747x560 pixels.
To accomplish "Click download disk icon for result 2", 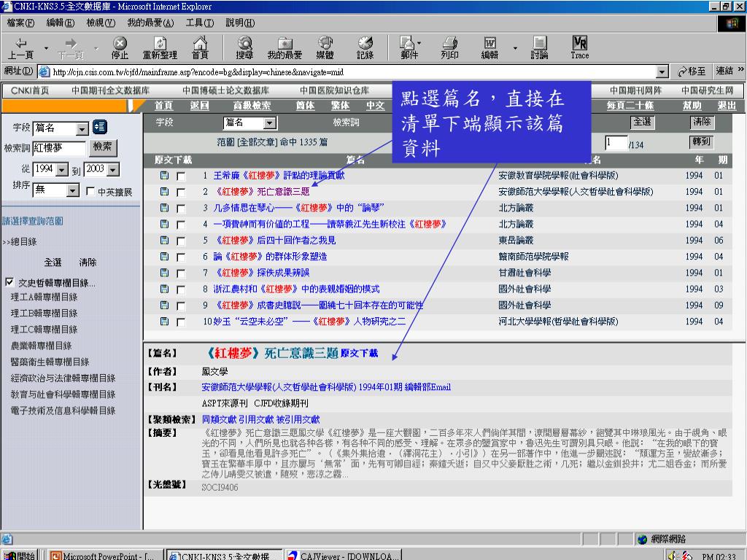I will click(x=164, y=192).
